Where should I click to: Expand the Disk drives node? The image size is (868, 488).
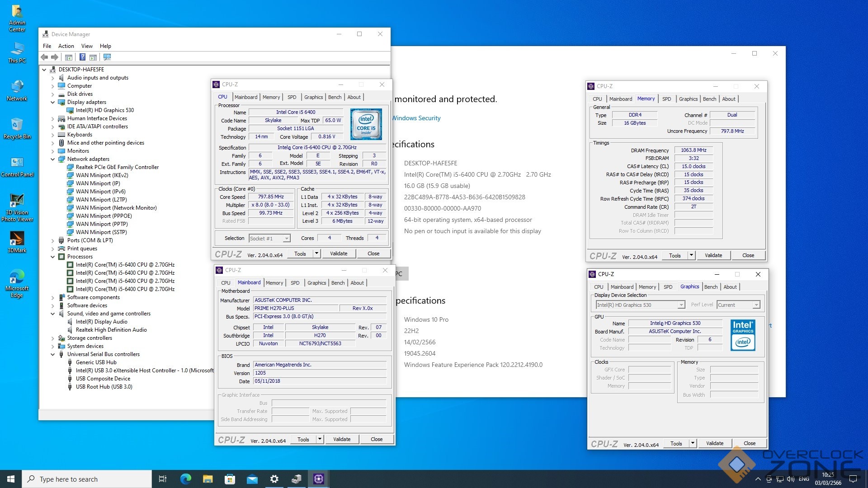[x=53, y=94]
